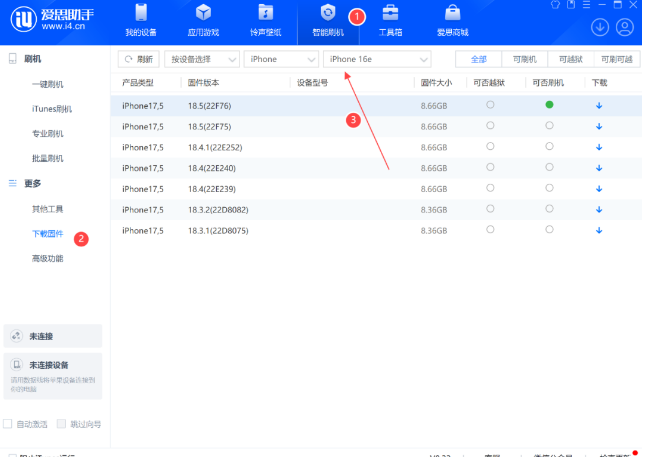Select 可否越狱 radio for 18.4.1(22E252)
This screenshot has width=646, height=457.
click(x=490, y=146)
